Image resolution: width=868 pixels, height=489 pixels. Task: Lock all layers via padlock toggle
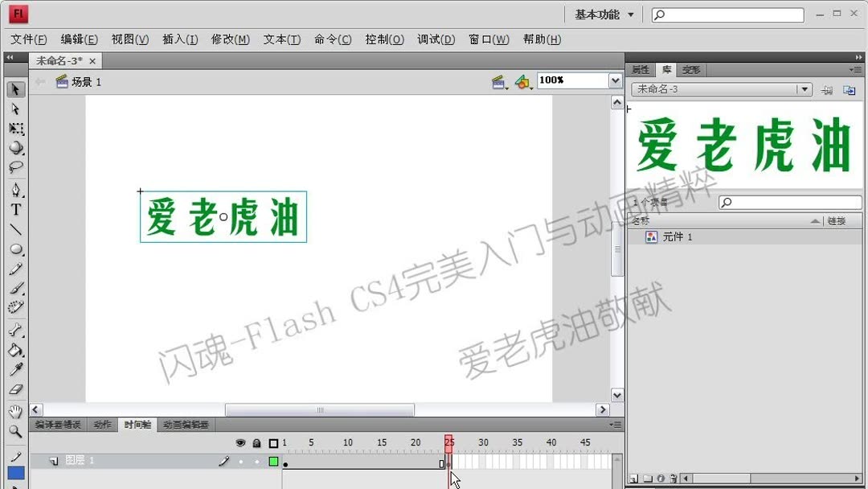pos(256,443)
